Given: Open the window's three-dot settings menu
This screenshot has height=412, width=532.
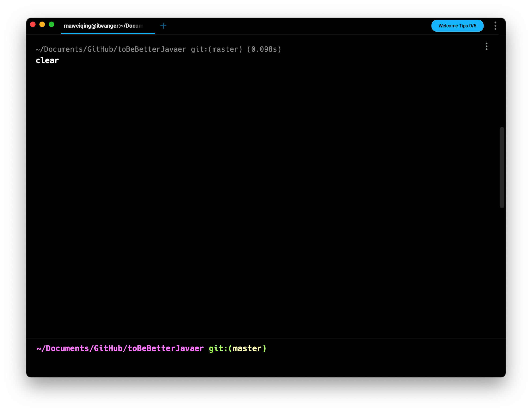Looking at the screenshot, I should [x=495, y=26].
